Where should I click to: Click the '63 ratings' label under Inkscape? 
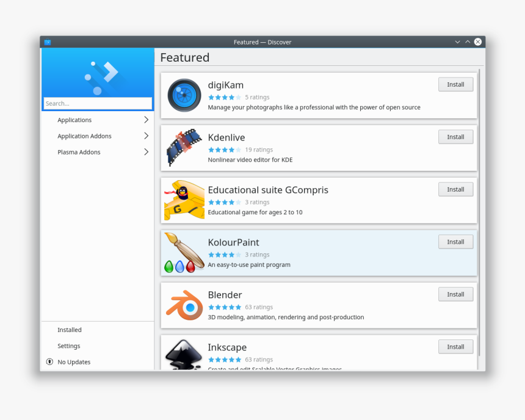259,360
